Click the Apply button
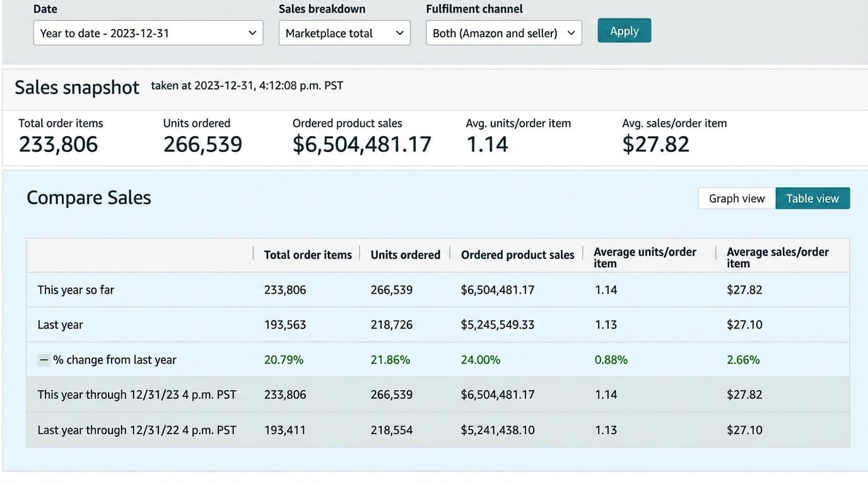 coord(625,31)
